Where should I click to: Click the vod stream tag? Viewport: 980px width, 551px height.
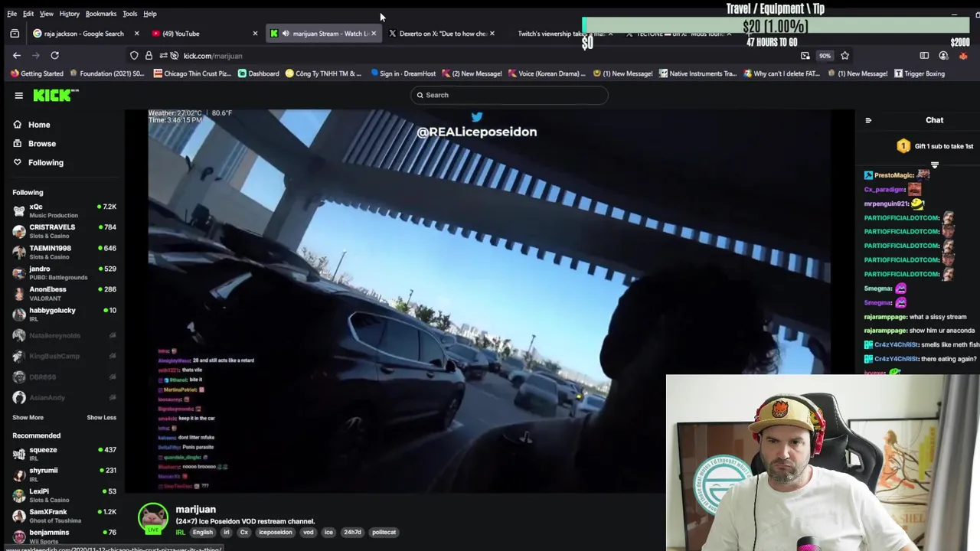point(308,532)
